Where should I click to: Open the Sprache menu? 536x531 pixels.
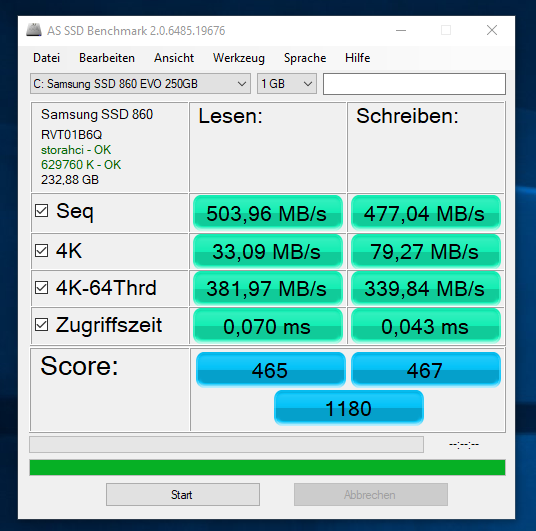click(305, 58)
